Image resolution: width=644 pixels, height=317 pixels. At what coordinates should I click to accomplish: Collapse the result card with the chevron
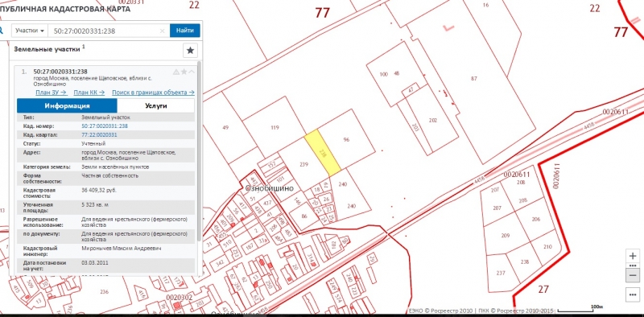tap(192, 72)
